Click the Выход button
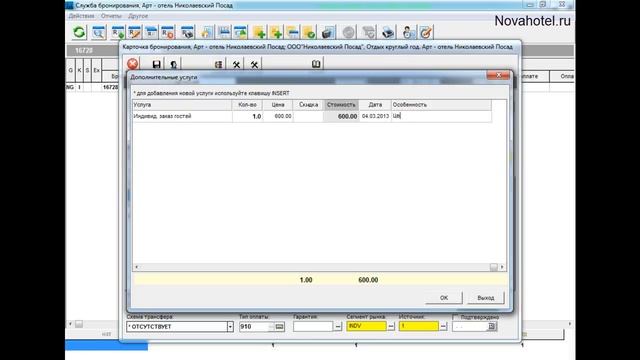 [485, 298]
